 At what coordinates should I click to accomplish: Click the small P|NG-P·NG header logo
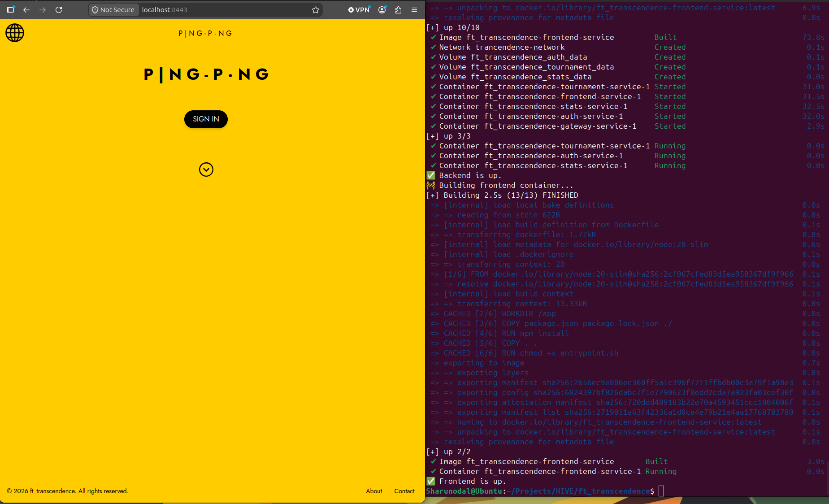click(205, 33)
